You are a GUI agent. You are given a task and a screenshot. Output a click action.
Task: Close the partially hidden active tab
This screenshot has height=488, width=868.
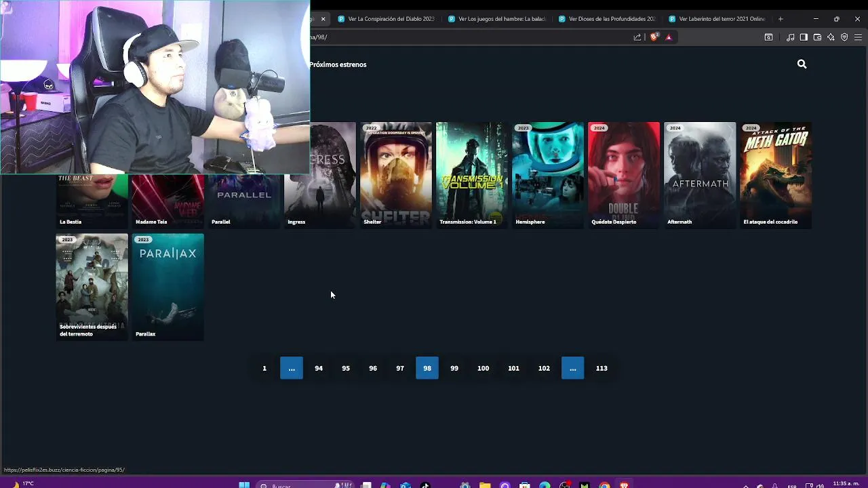pos(323,19)
